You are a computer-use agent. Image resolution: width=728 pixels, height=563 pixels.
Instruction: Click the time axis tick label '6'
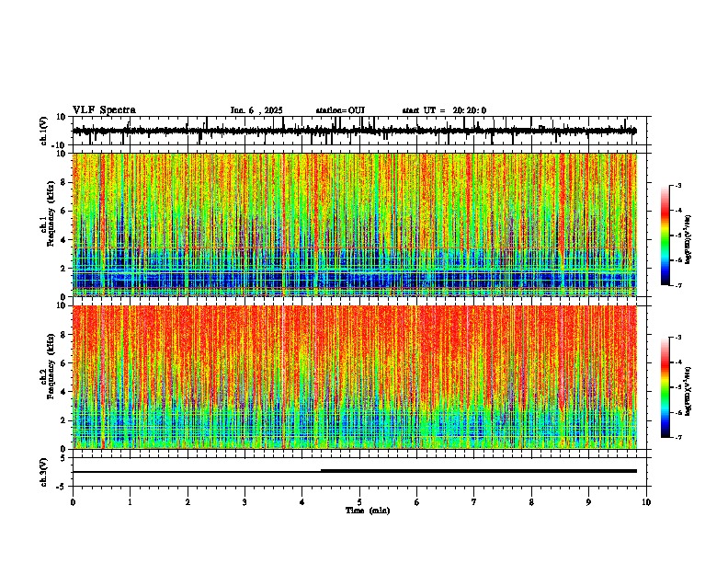tap(417, 502)
